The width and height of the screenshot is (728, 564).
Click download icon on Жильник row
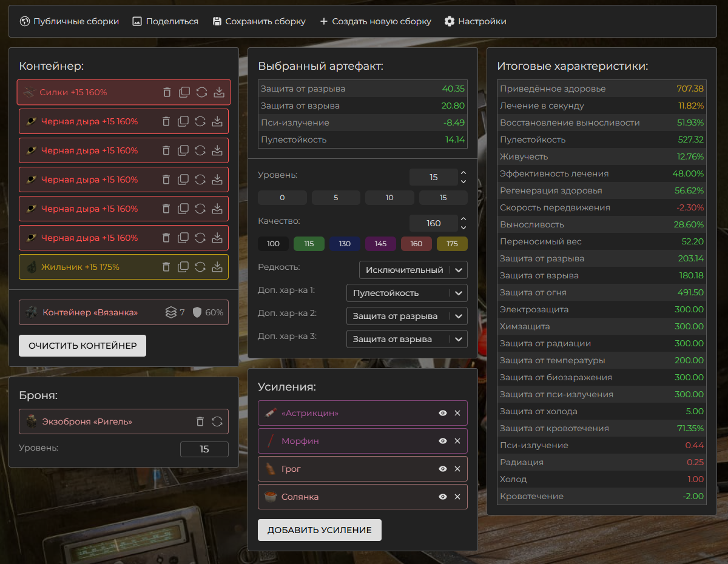point(217,267)
